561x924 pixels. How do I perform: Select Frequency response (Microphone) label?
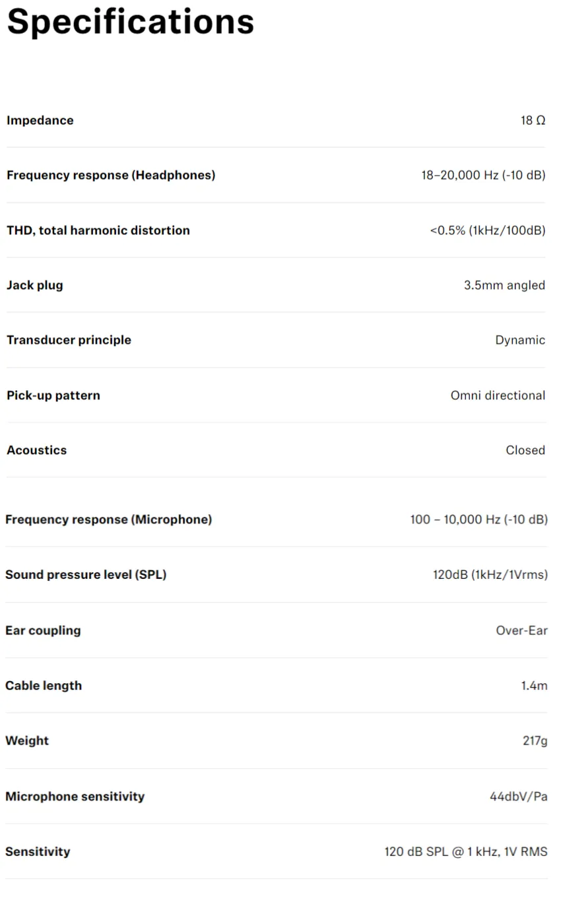pos(109,519)
